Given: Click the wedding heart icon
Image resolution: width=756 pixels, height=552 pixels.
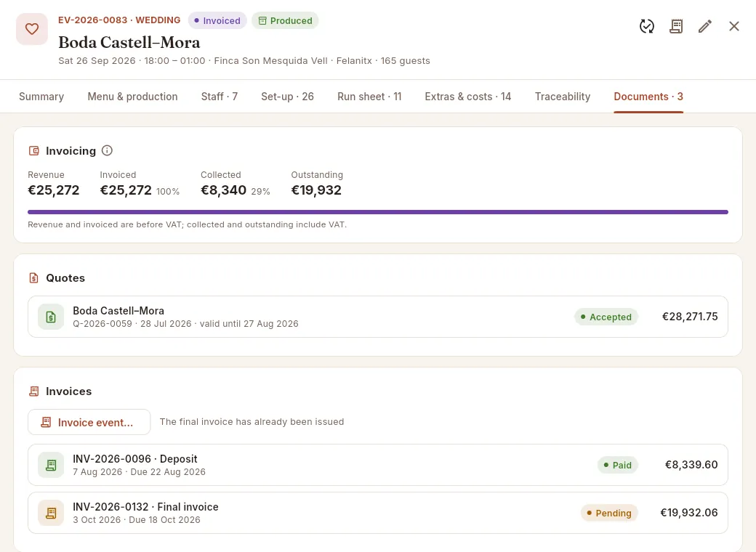Looking at the screenshot, I should point(32,29).
